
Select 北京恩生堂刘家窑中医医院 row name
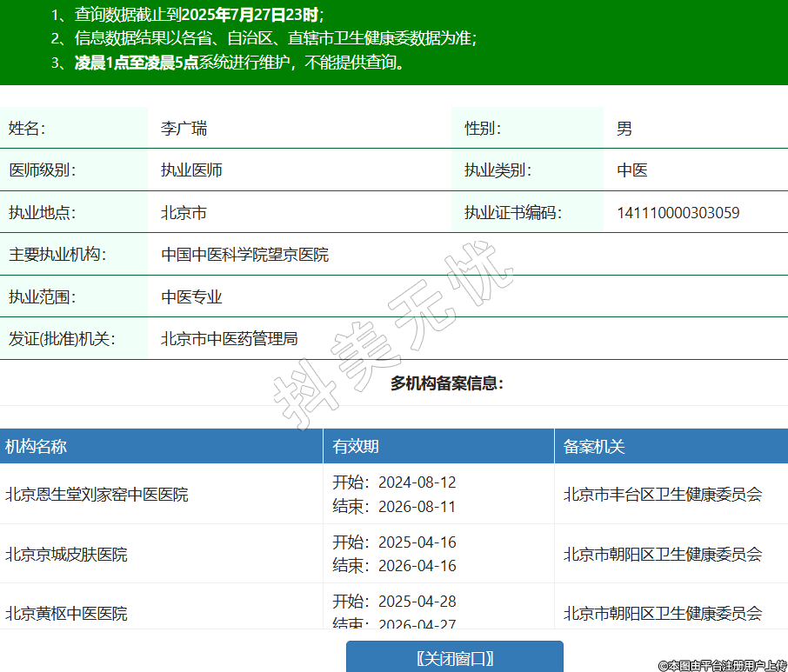[x=97, y=495]
